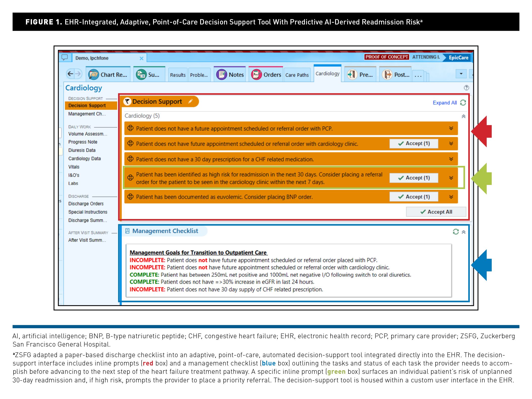
Task: Collapse the Cardiology (5) group
Action: click(464, 116)
